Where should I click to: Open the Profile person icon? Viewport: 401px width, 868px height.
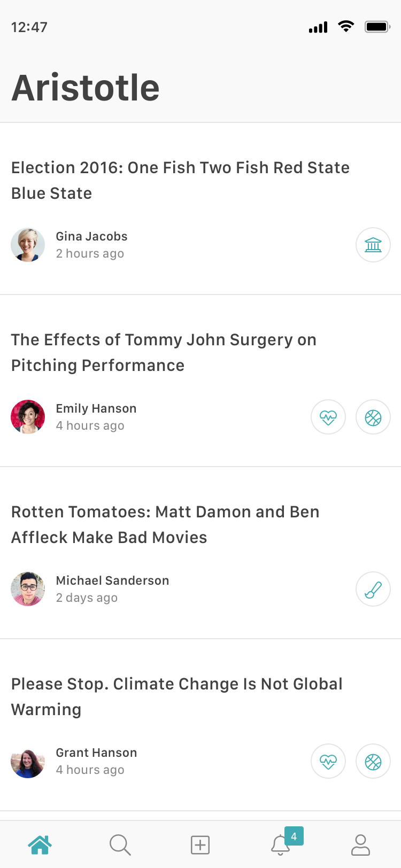coord(360,844)
